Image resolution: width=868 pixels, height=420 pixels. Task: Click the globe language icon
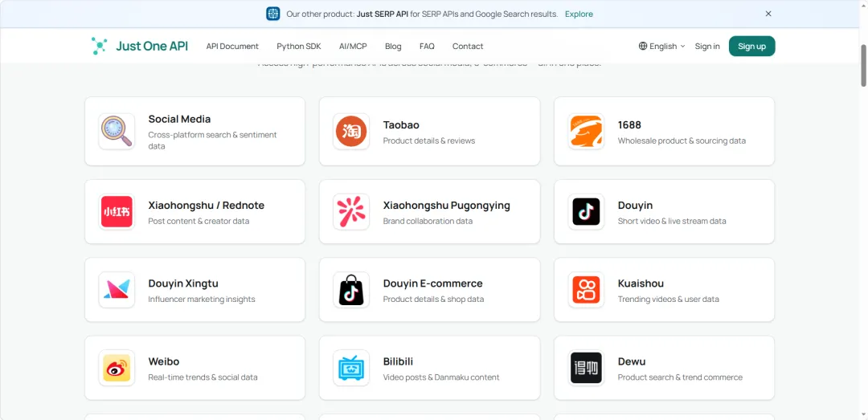coord(643,46)
